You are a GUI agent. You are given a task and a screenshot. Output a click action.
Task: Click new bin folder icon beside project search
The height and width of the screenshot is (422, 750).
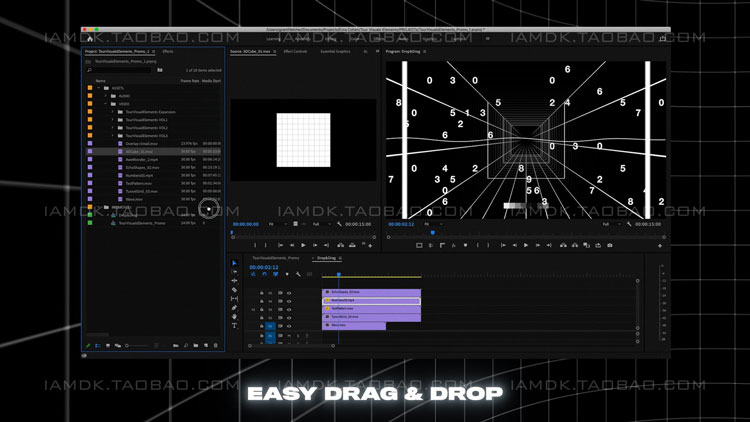[x=160, y=70]
